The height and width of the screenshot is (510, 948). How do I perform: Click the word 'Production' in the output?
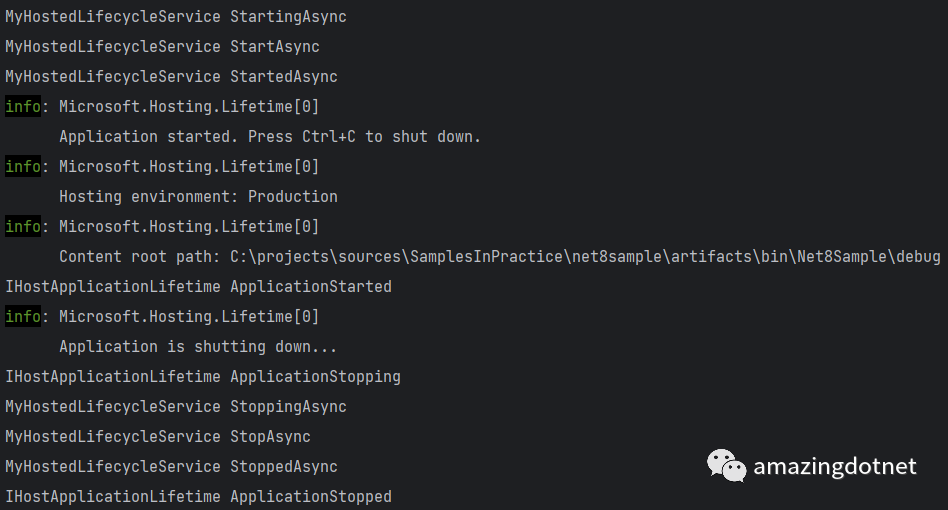(x=293, y=197)
